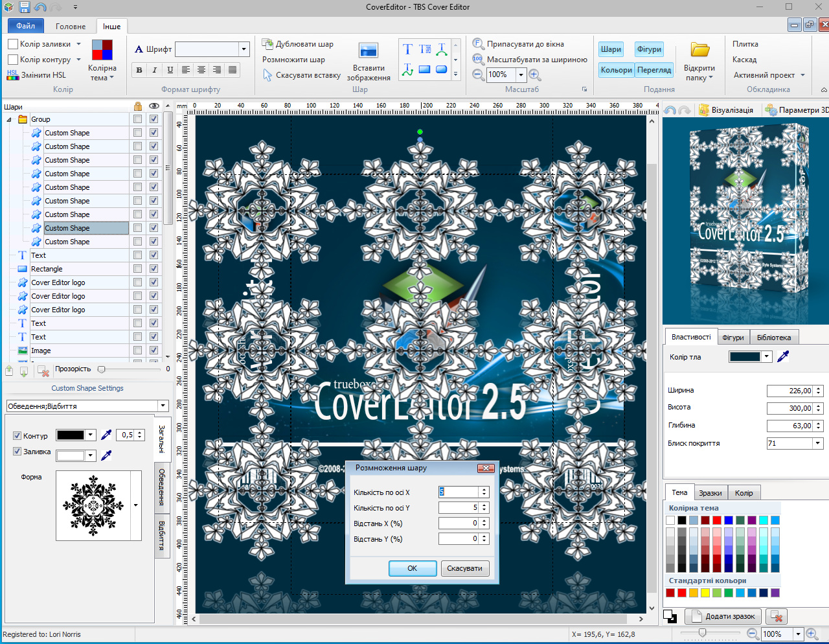Viewport: 829px width, 644px height.
Task: Open the Відкрити папку folder button
Action: point(699,62)
